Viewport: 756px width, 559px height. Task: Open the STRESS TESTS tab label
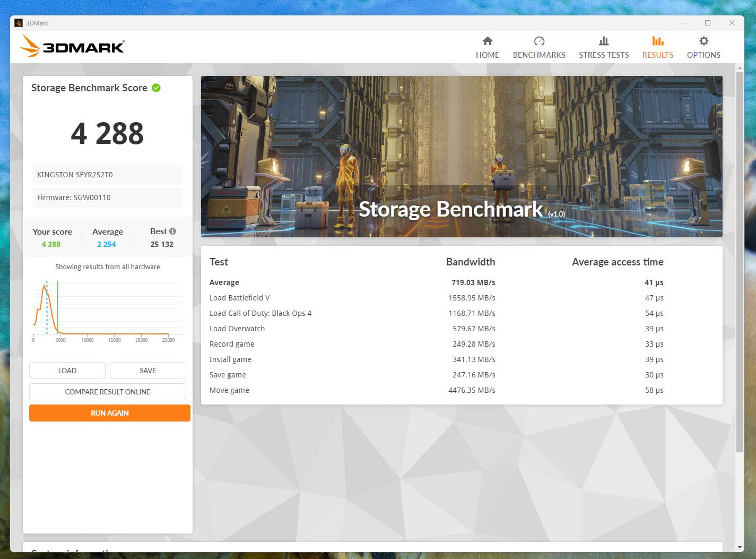[x=604, y=55]
